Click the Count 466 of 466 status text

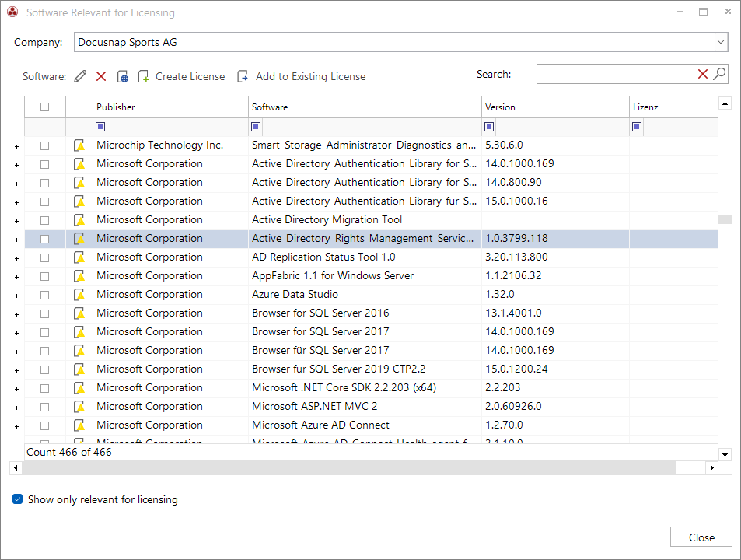69,452
